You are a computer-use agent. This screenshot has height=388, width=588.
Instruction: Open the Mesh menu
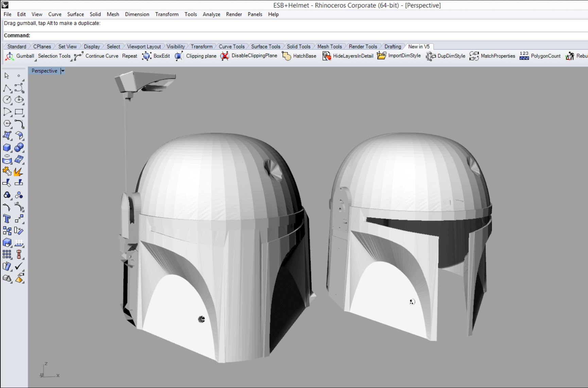pos(113,14)
